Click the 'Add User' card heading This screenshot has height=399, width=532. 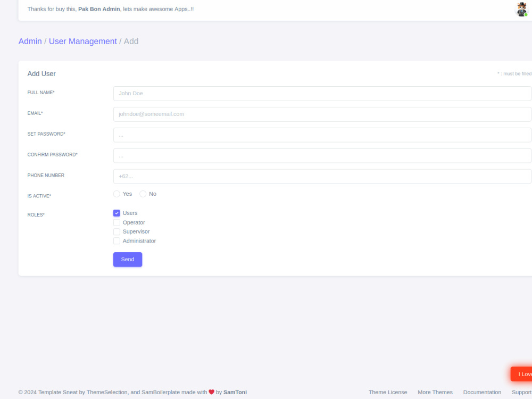tap(41, 74)
